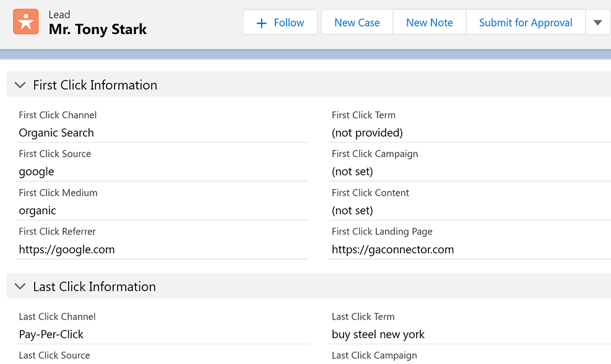Click the orange Lead record icon

click(x=25, y=22)
